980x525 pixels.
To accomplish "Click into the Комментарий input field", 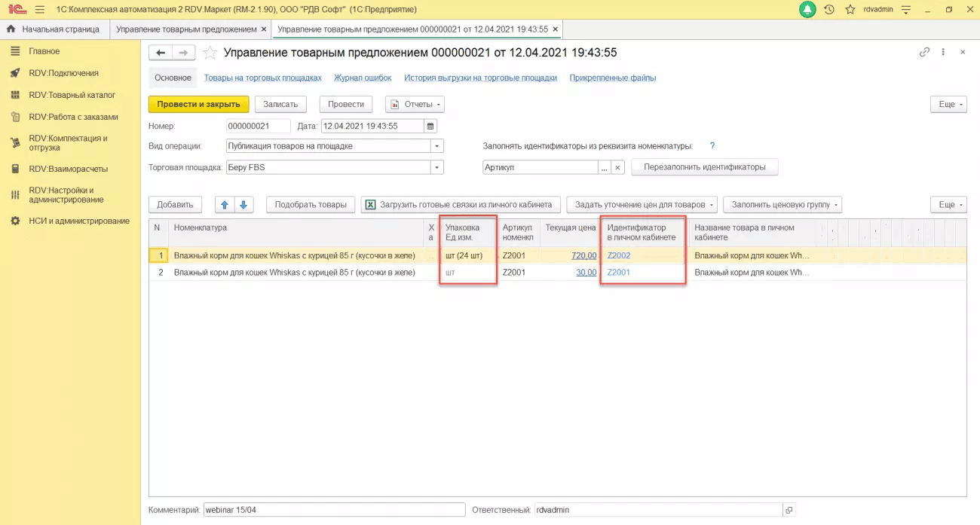I will [x=335, y=510].
